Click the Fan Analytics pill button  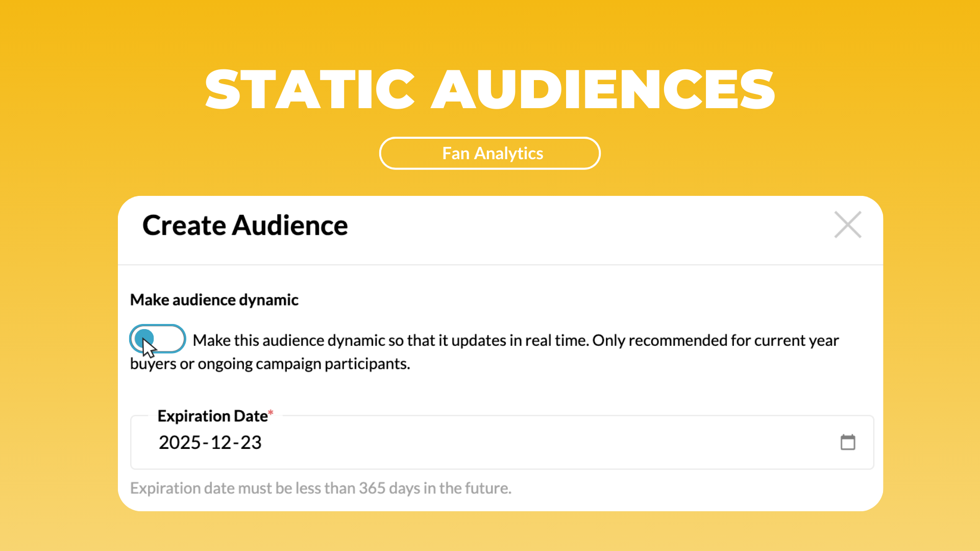[x=490, y=153]
